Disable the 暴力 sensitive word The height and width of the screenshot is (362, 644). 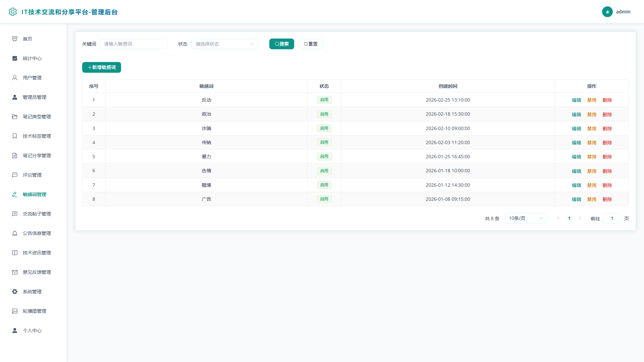592,157
